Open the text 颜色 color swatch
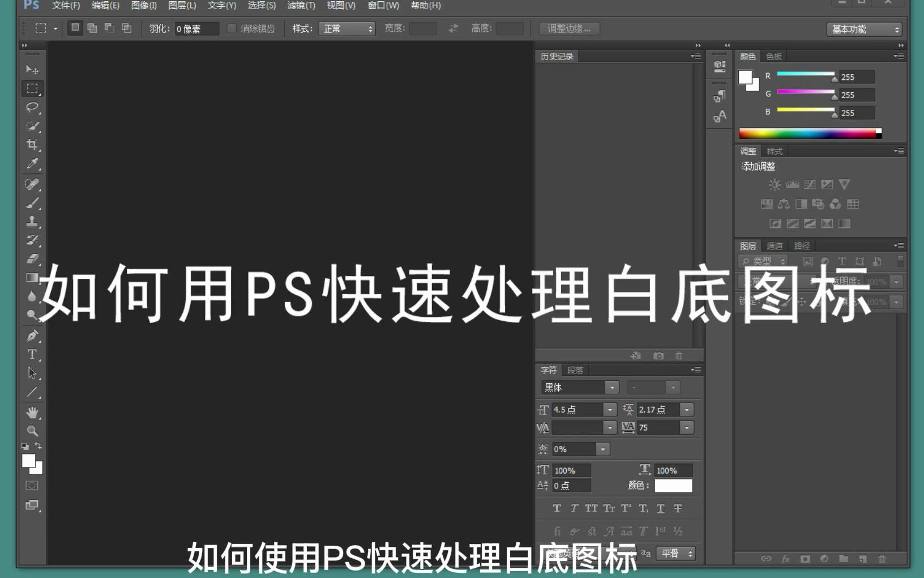Viewport: 924px width, 578px height. pyautogui.click(x=673, y=486)
